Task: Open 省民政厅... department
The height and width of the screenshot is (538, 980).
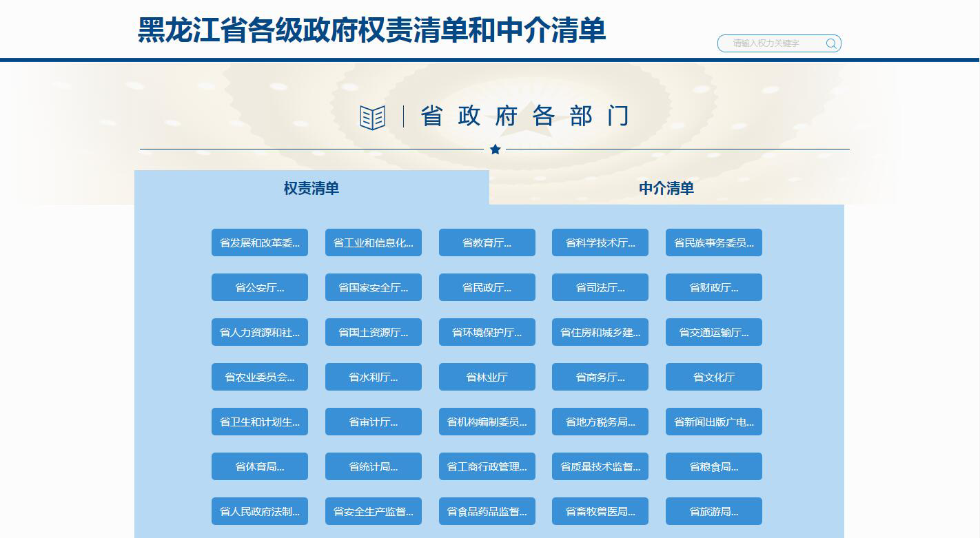Action: [487, 287]
